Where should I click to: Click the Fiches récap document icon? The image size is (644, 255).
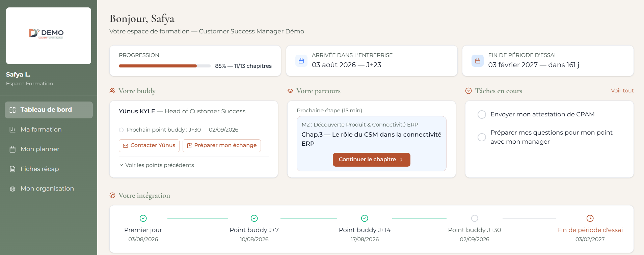12,169
